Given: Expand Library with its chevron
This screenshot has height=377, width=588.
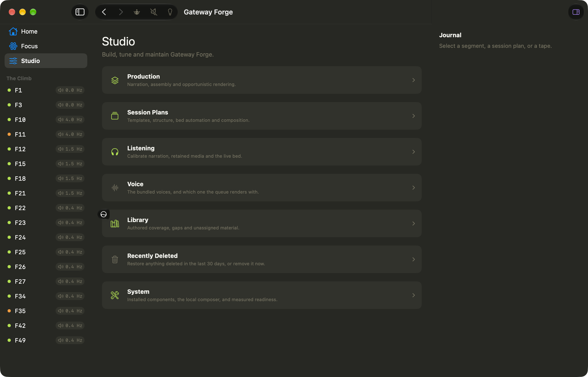Looking at the screenshot, I should [413, 223].
